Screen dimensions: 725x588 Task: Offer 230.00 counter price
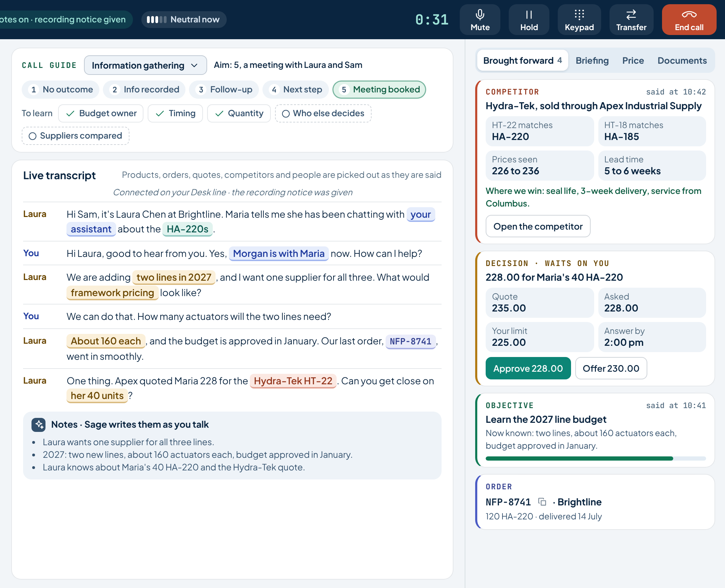coord(611,369)
